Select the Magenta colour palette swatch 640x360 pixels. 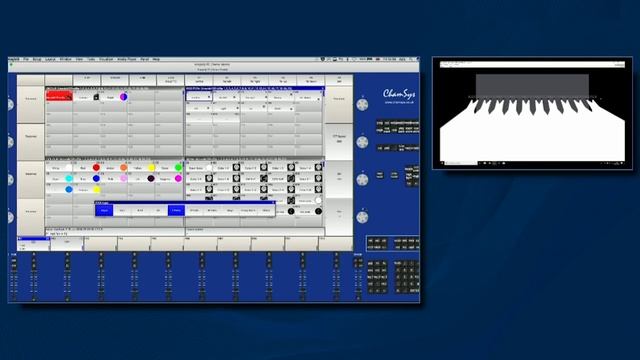click(x=178, y=179)
